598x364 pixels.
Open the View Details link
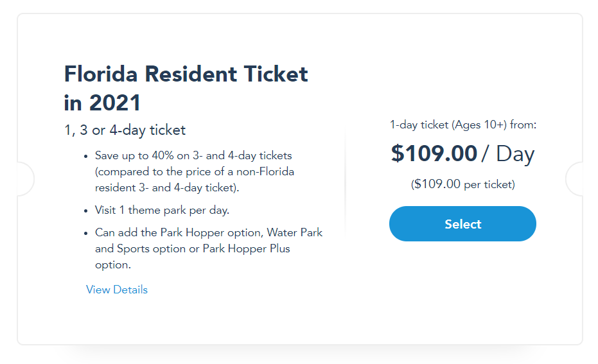117,290
